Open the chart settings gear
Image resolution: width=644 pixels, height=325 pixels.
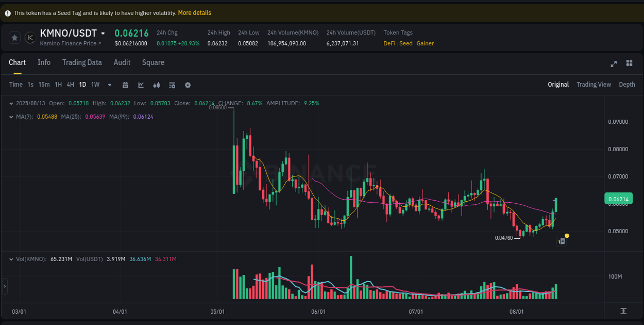[188, 85]
